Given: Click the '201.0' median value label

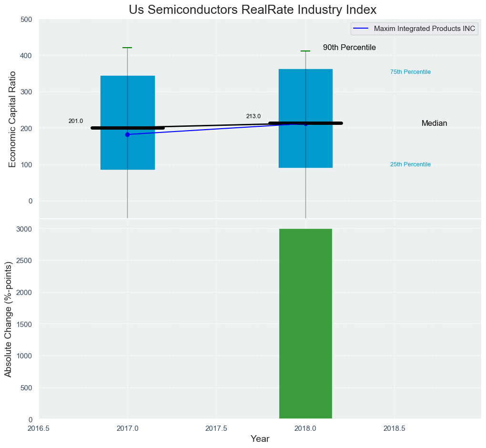Looking at the screenshot, I should (75, 121).
